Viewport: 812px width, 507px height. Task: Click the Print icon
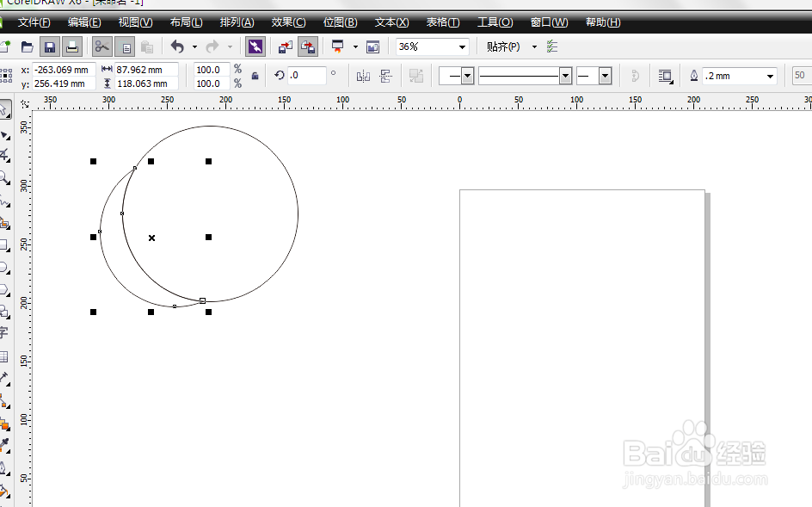pos(72,47)
